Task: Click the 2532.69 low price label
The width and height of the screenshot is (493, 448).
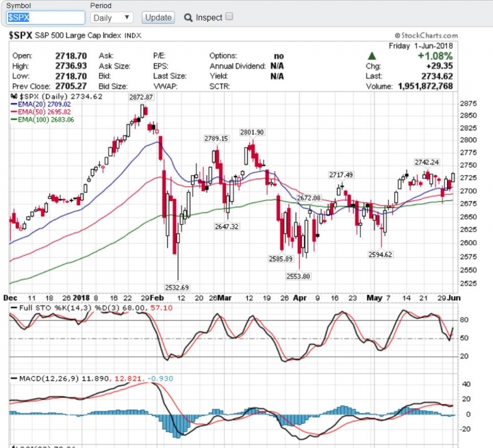Action: [177, 287]
